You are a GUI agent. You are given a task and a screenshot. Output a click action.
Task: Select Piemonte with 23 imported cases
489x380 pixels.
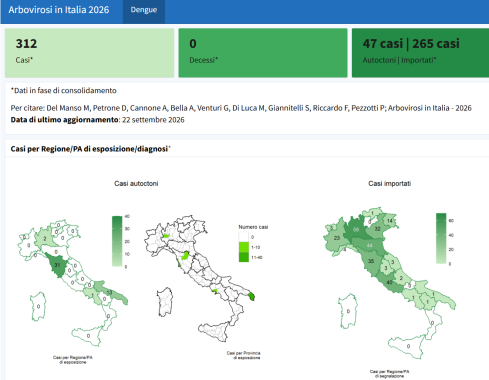click(x=337, y=238)
